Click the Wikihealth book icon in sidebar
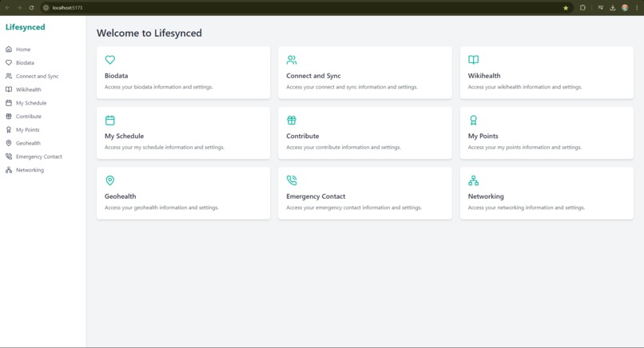The width and height of the screenshot is (644, 348). point(9,89)
